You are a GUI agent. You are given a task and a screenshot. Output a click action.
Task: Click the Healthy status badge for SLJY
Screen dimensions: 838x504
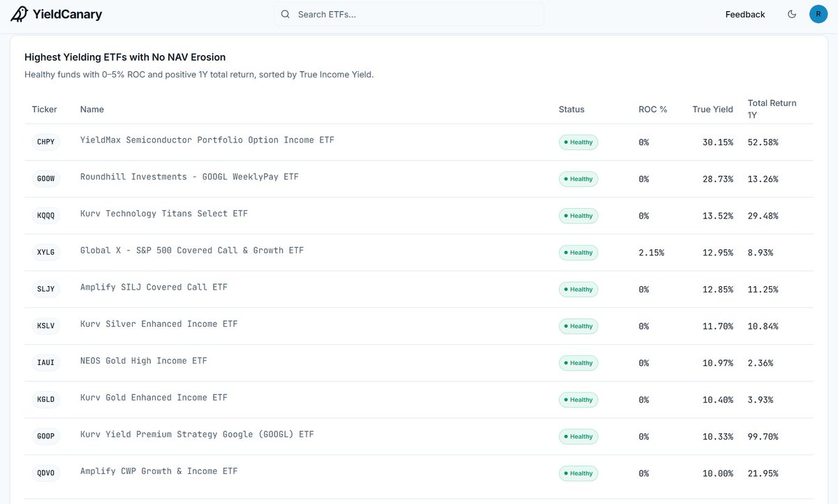578,289
